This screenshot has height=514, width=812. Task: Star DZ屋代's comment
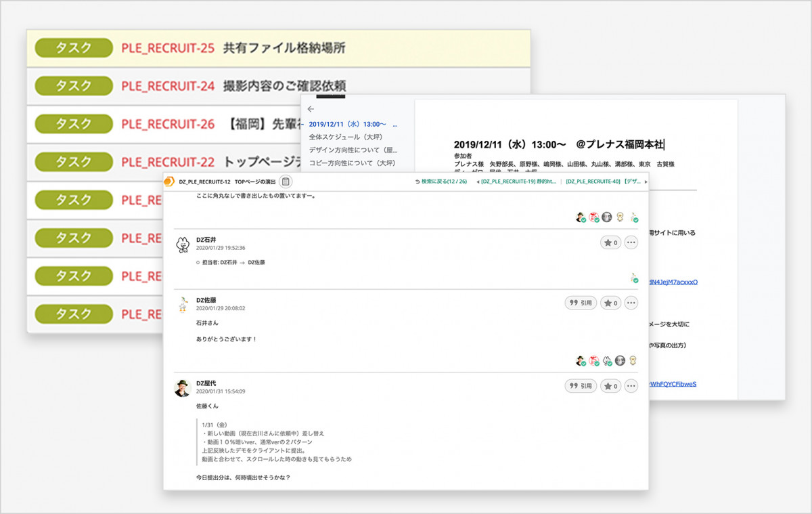(x=610, y=386)
